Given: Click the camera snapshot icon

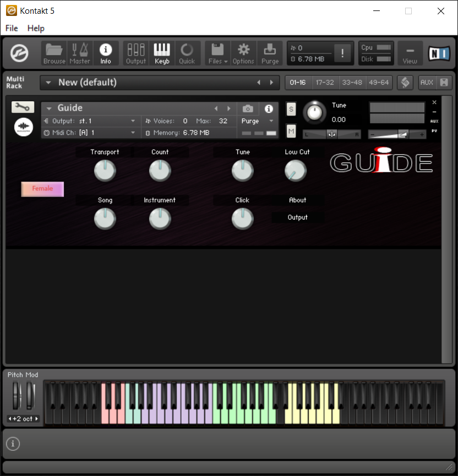Looking at the screenshot, I should coord(248,108).
